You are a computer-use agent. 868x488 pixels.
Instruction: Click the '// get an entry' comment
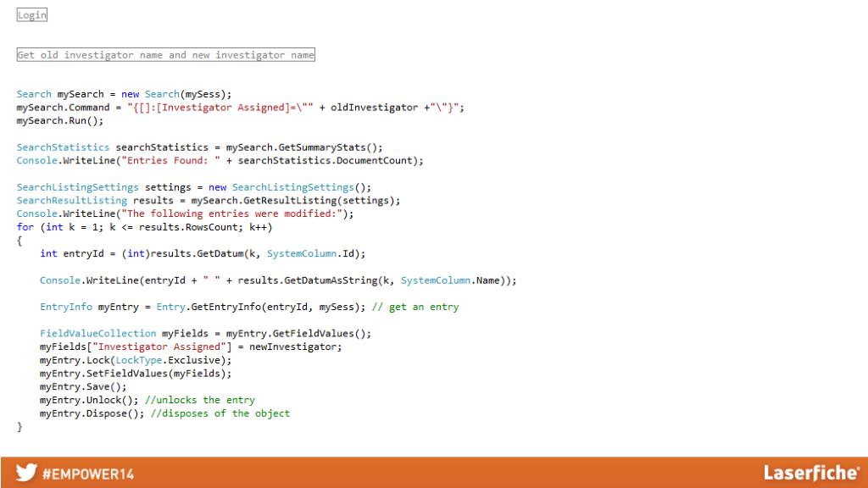(x=415, y=307)
